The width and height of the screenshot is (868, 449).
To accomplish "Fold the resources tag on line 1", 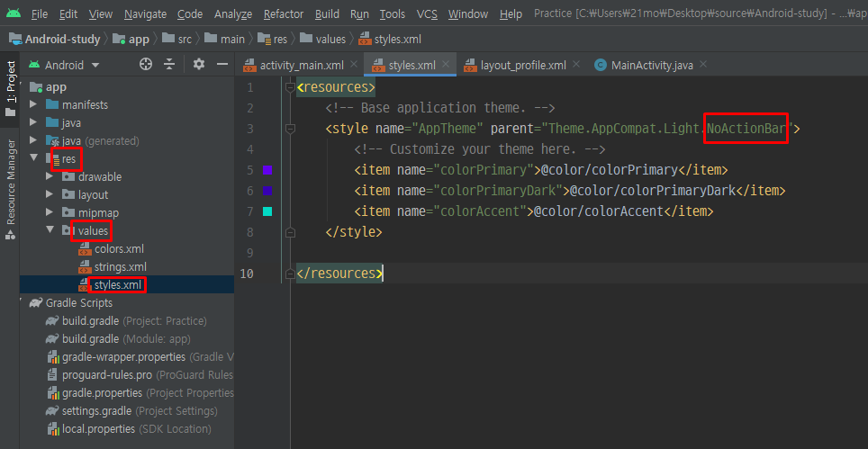I will (290, 87).
